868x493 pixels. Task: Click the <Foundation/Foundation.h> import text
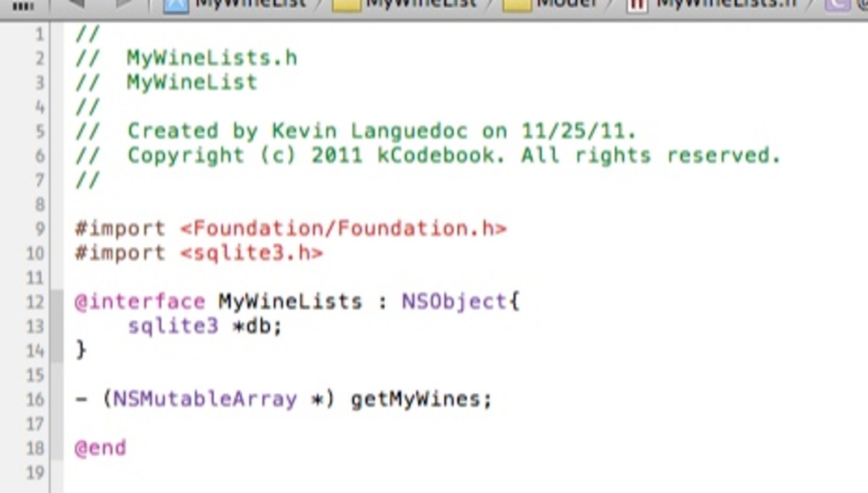pos(343,228)
